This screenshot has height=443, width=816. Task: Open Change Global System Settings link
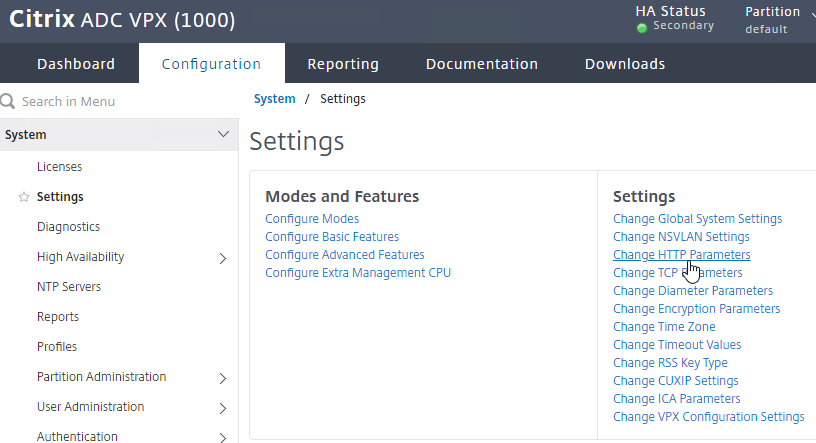(x=697, y=219)
